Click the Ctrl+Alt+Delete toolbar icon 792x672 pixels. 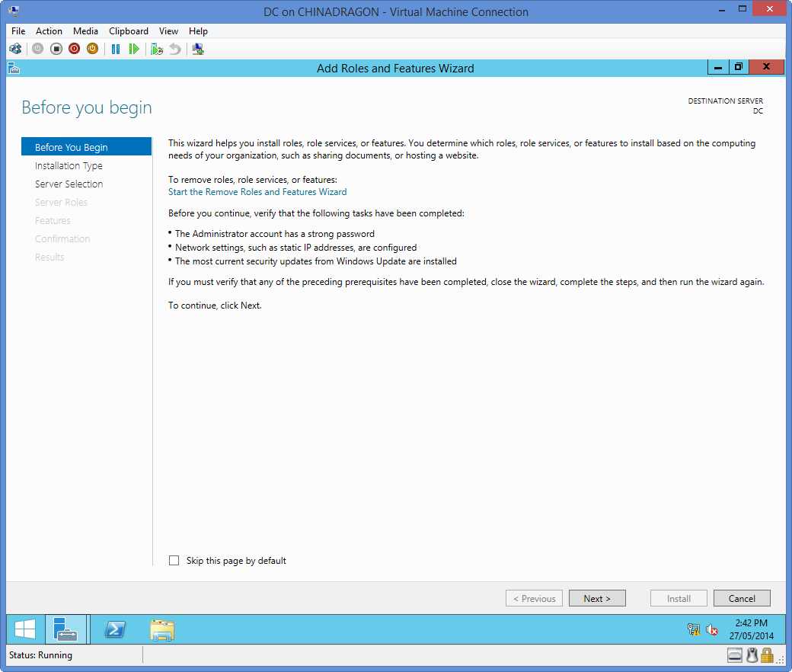click(x=15, y=49)
